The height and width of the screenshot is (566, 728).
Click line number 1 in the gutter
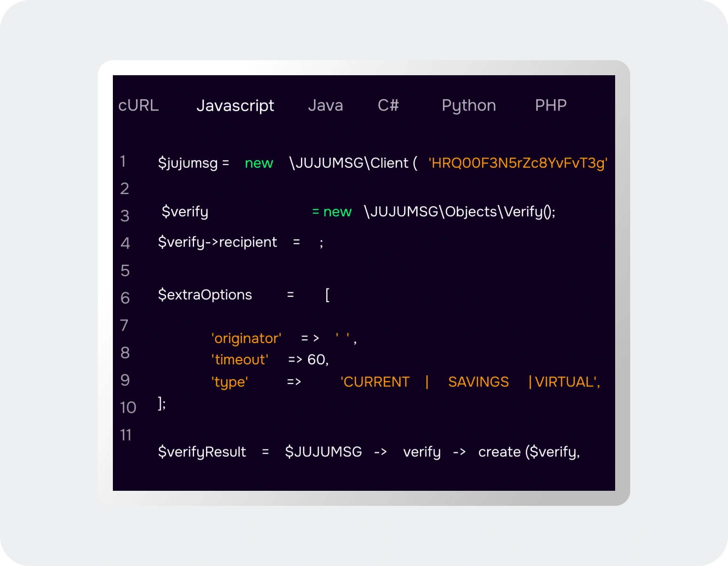point(123,161)
